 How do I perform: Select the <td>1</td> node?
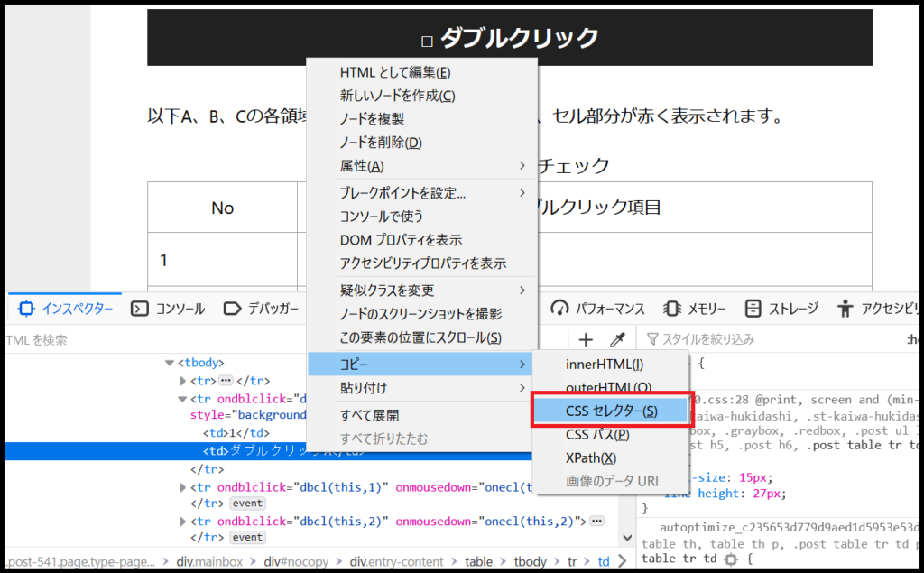236,433
